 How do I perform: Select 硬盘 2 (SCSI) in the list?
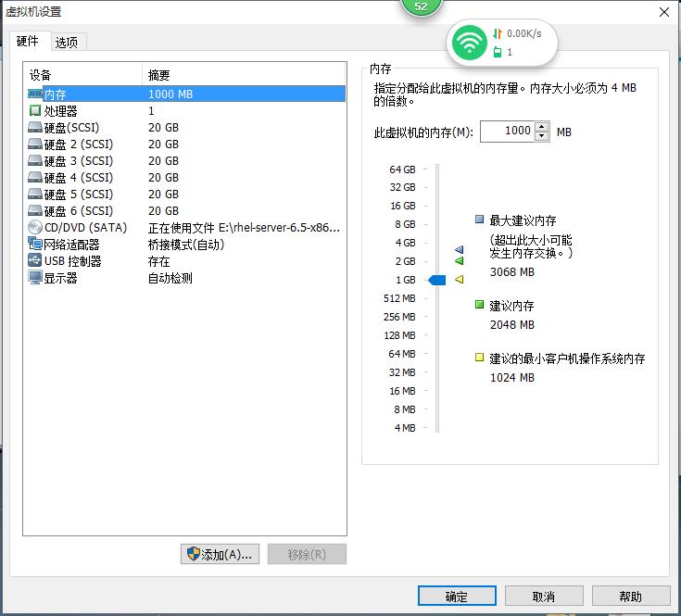coord(186,145)
